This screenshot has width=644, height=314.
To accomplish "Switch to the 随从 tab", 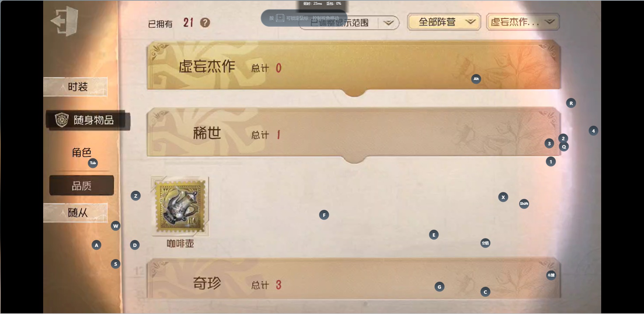I will pyautogui.click(x=75, y=213).
